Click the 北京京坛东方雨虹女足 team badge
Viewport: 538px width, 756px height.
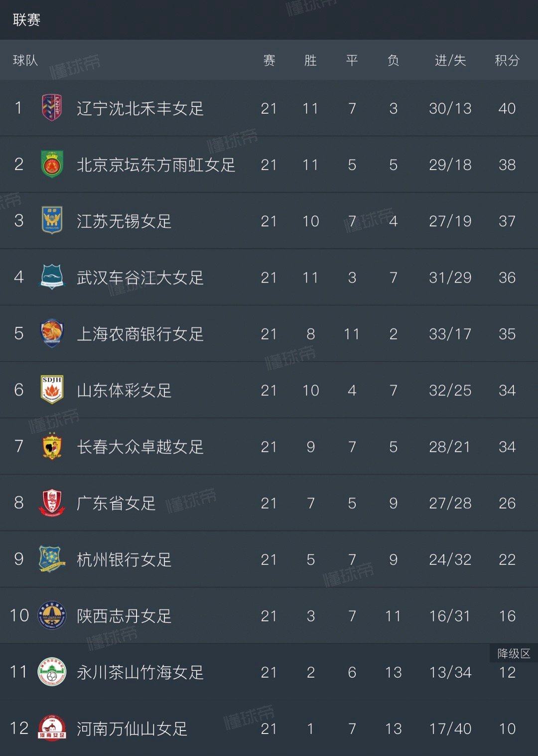(52, 164)
